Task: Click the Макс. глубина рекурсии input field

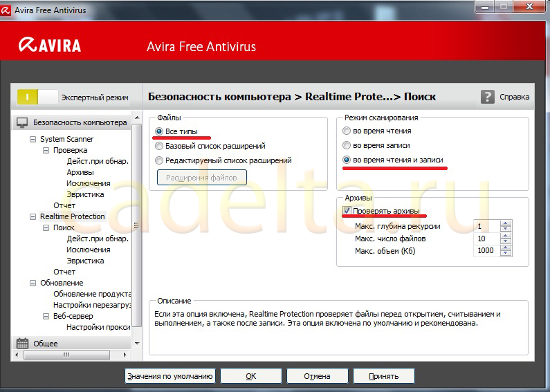Action: point(486,226)
